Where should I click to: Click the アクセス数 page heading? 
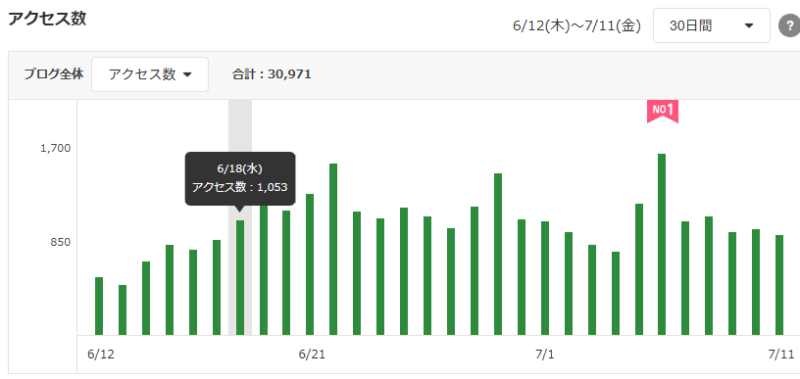tap(47, 19)
